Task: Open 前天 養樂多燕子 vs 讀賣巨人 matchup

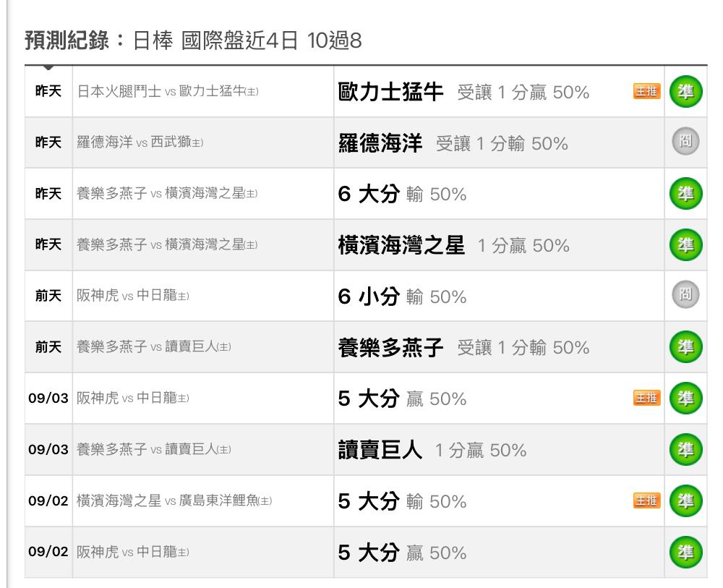Action: point(154,346)
